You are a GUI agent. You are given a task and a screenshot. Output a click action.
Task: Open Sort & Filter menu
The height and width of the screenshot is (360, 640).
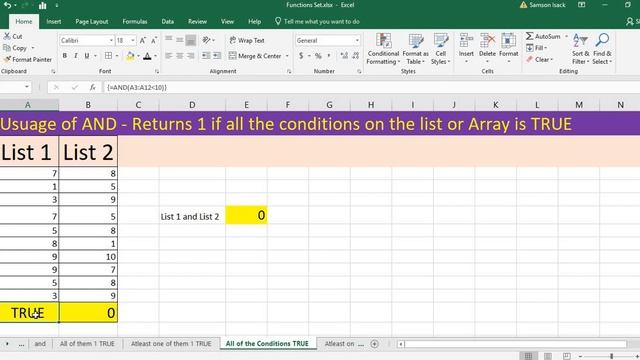580,49
